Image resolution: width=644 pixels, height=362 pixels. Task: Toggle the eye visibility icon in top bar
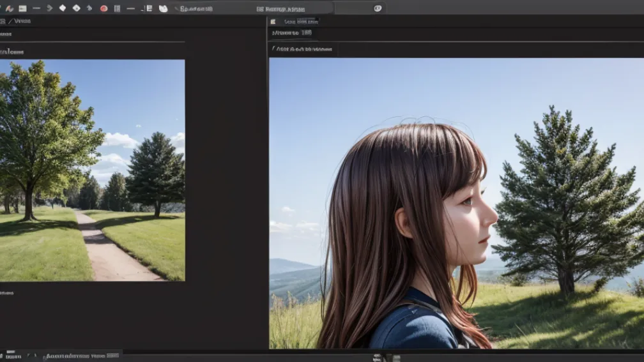(378, 8)
